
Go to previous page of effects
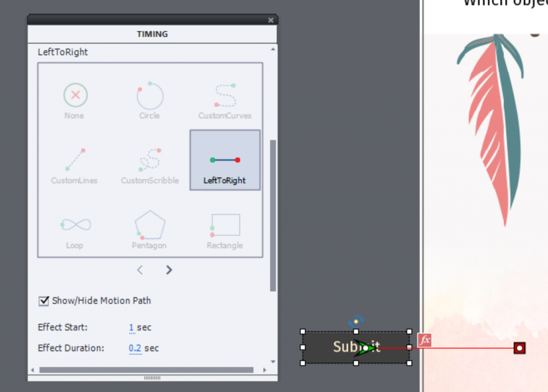(x=140, y=270)
